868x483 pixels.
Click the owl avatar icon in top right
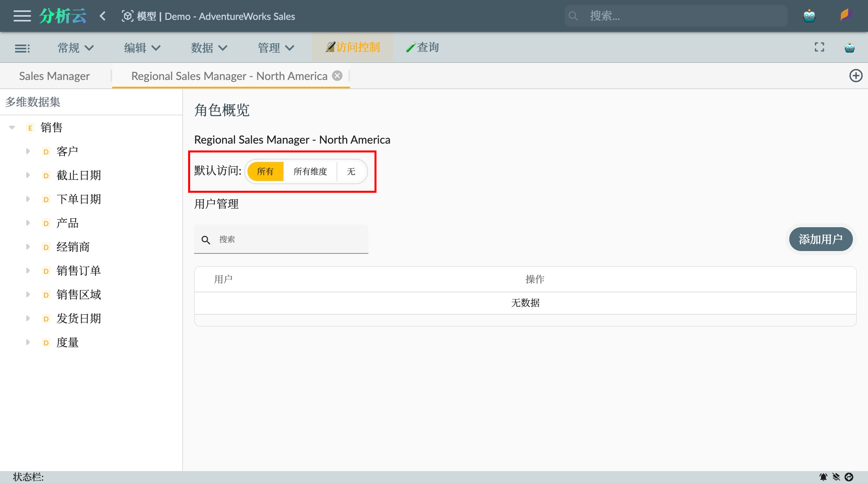click(x=810, y=16)
